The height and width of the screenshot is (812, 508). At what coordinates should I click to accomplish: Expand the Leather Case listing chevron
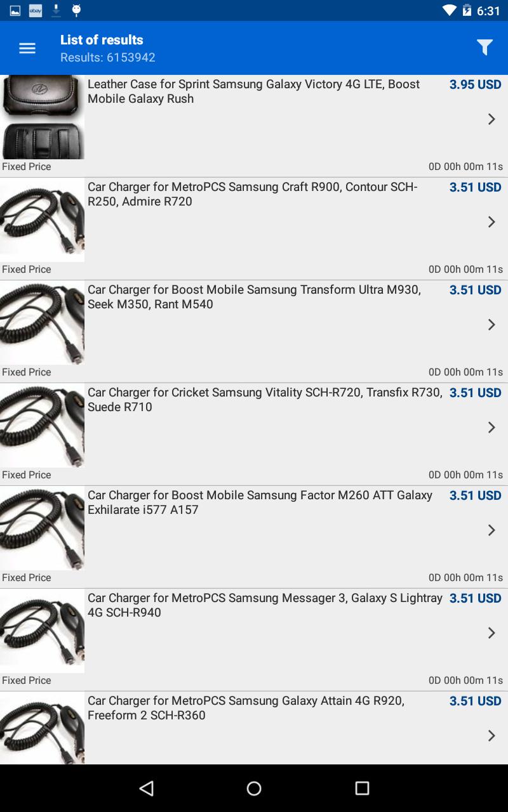pos(491,119)
